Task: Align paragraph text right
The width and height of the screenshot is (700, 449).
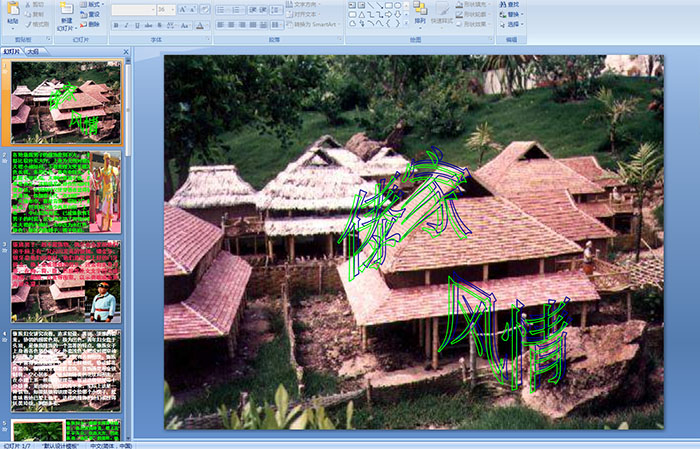Action: click(x=242, y=25)
